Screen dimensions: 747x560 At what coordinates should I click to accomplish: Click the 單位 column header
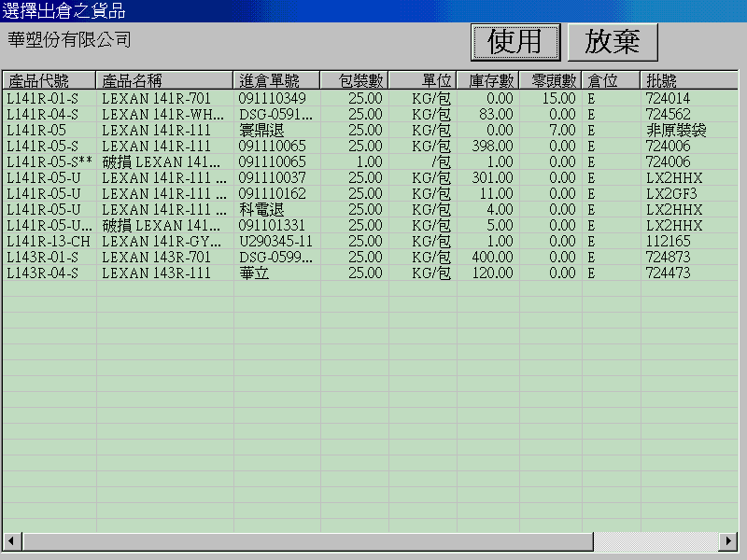(423, 80)
